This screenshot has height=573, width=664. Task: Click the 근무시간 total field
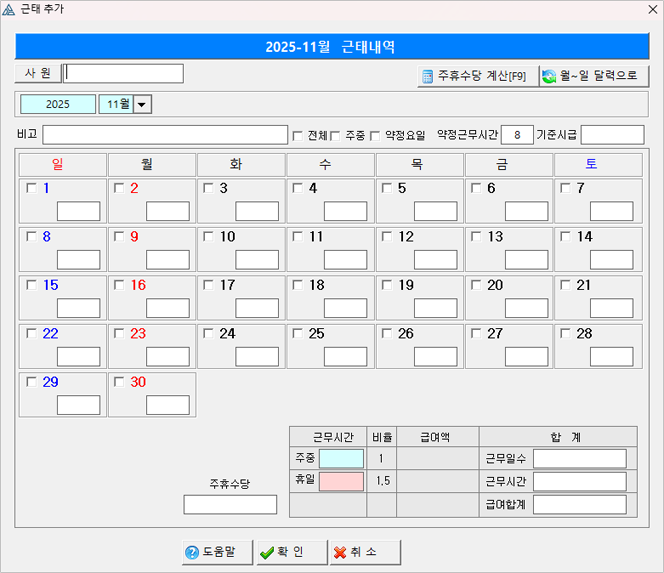click(580, 482)
